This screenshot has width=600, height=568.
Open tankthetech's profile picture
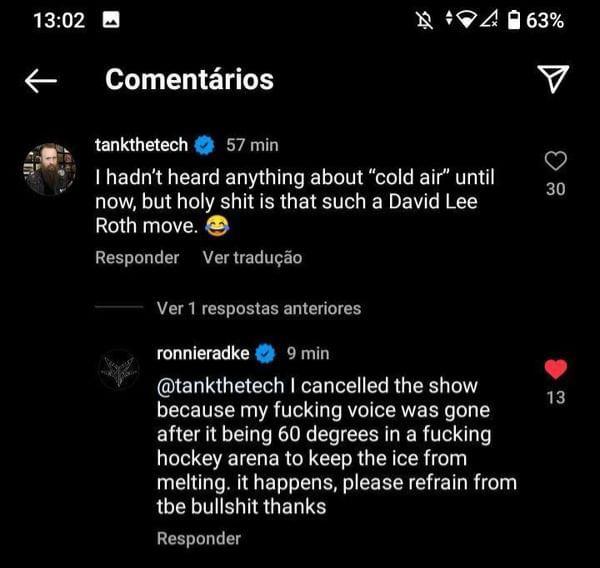click(49, 168)
